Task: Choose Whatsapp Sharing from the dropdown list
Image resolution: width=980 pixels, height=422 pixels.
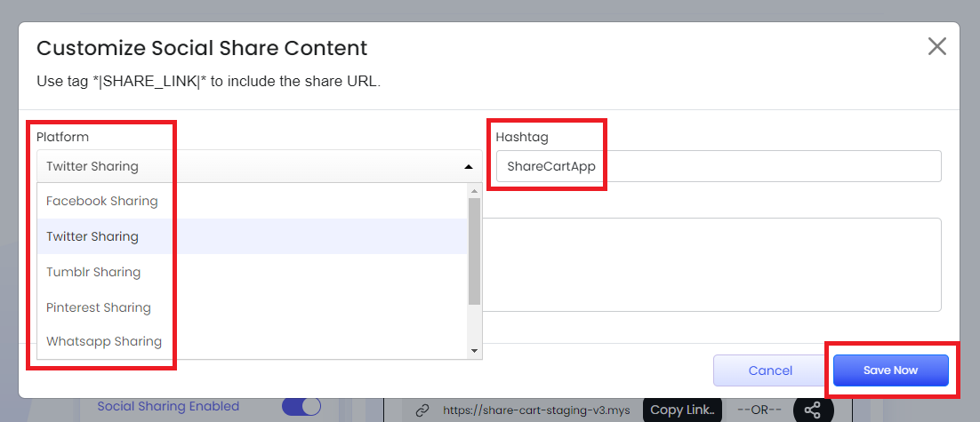Action: pos(253,341)
